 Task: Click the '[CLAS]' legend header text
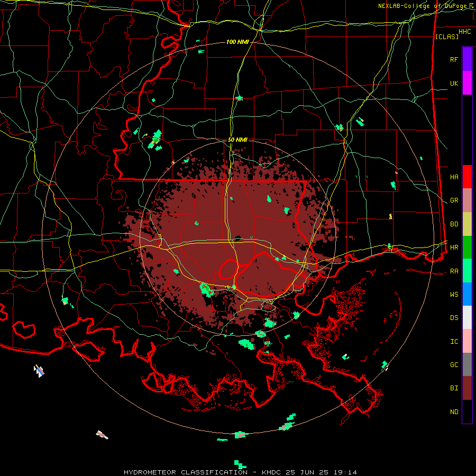(447, 36)
